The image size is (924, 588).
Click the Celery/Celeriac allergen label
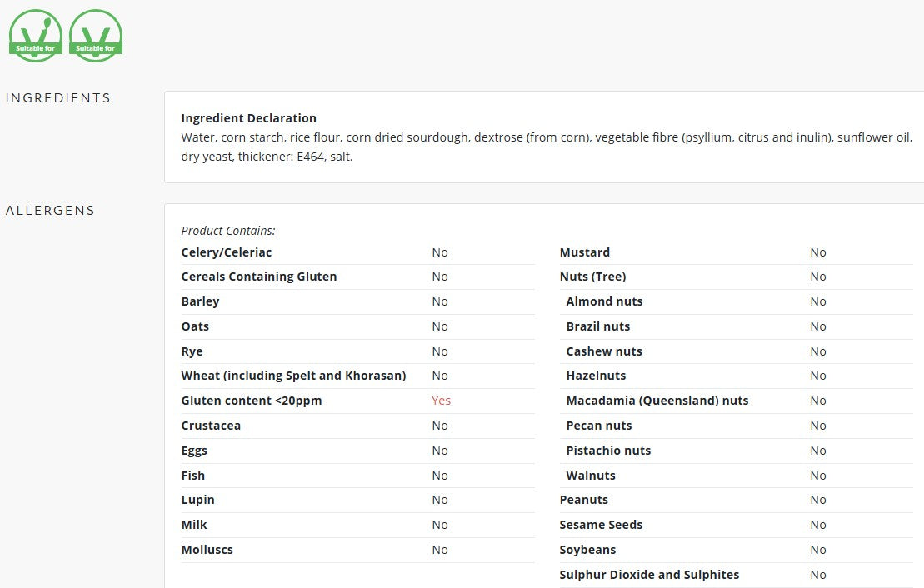[227, 252]
